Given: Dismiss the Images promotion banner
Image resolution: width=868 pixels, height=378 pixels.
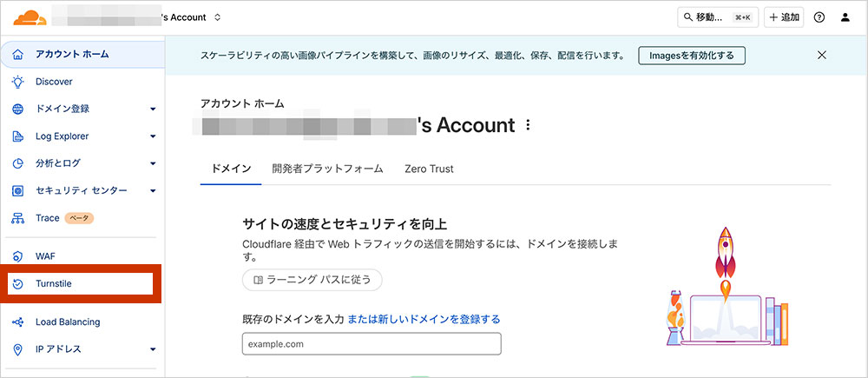Looking at the screenshot, I should pyautogui.click(x=821, y=56).
